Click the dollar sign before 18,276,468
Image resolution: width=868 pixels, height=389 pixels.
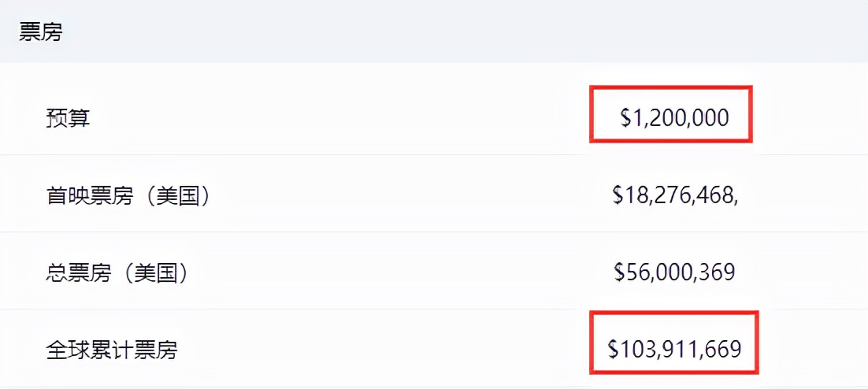[x=618, y=195]
